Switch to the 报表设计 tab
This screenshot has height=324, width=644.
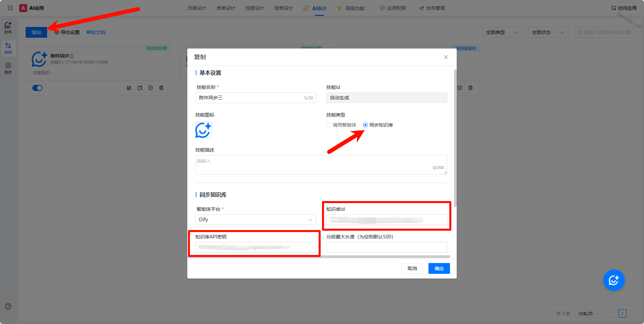pyautogui.click(x=284, y=8)
